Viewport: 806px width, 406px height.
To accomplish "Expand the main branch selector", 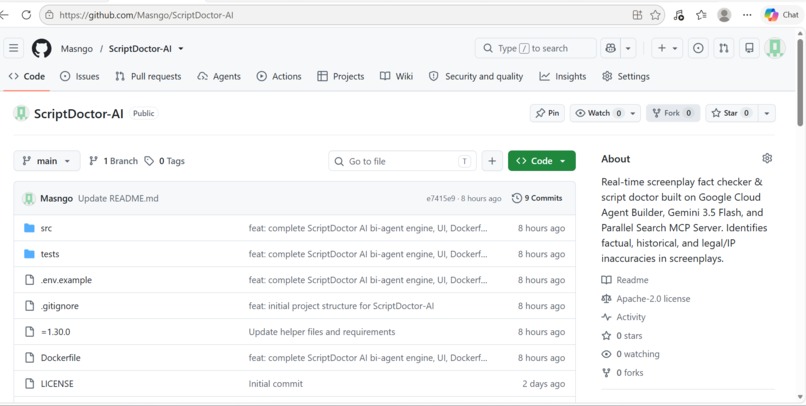I will (47, 161).
